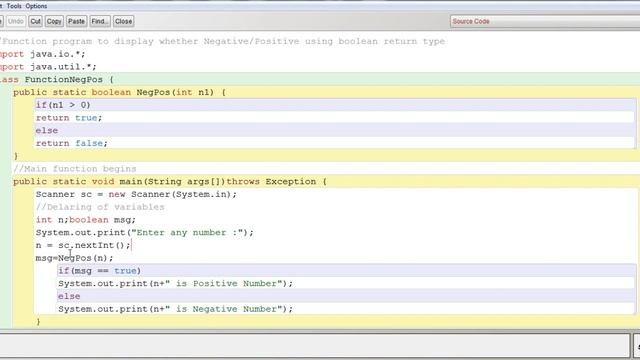Click the comment line 'Function program to display whether Negative/Positive'
640x360 pixels.
222,41
